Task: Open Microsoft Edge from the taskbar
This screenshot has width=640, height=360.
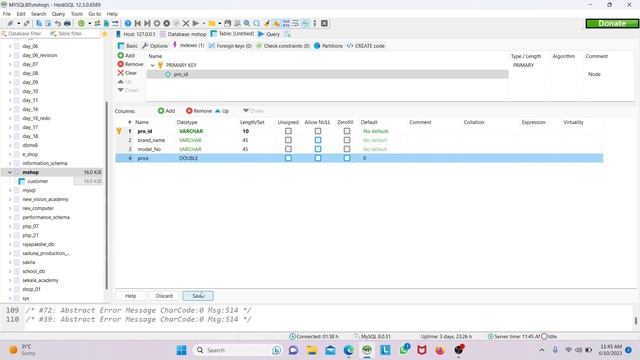Action: (x=348, y=350)
